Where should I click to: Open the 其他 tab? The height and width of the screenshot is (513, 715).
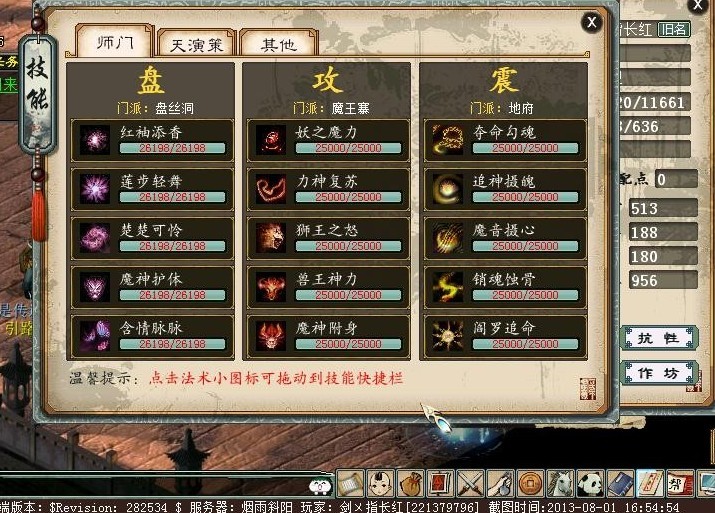coord(278,43)
